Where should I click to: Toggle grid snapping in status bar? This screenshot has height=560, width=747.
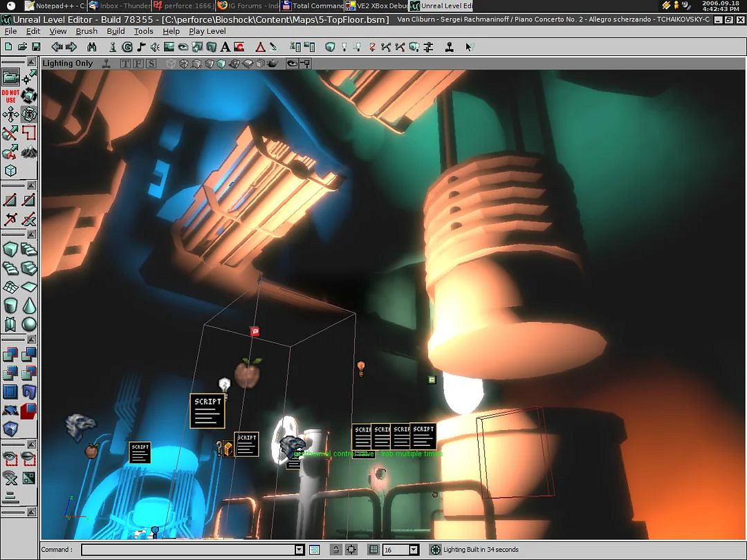(x=373, y=550)
